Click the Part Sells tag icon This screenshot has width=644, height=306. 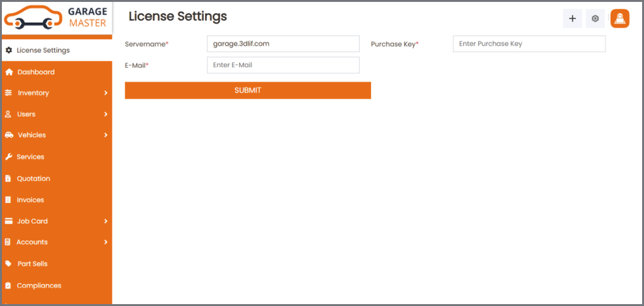(9, 264)
